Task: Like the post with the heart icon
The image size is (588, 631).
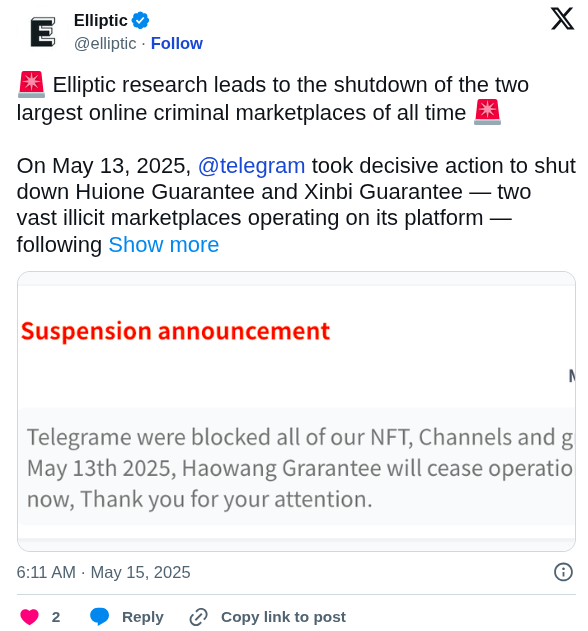Action: tap(29, 617)
